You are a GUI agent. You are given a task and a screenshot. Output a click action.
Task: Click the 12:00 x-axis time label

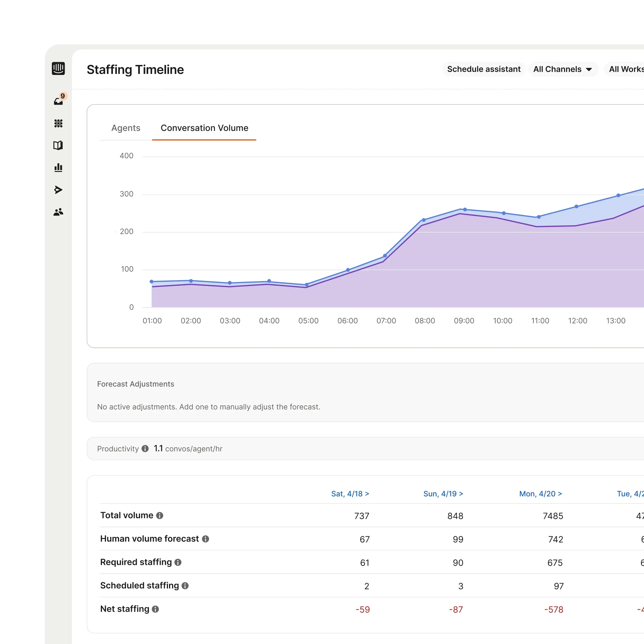[x=578, y=321]
